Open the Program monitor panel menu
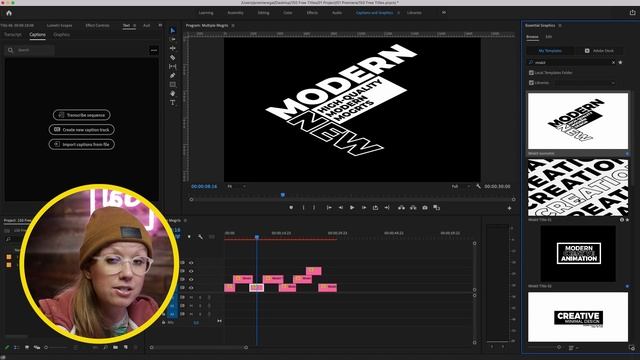 click(233, 25)
